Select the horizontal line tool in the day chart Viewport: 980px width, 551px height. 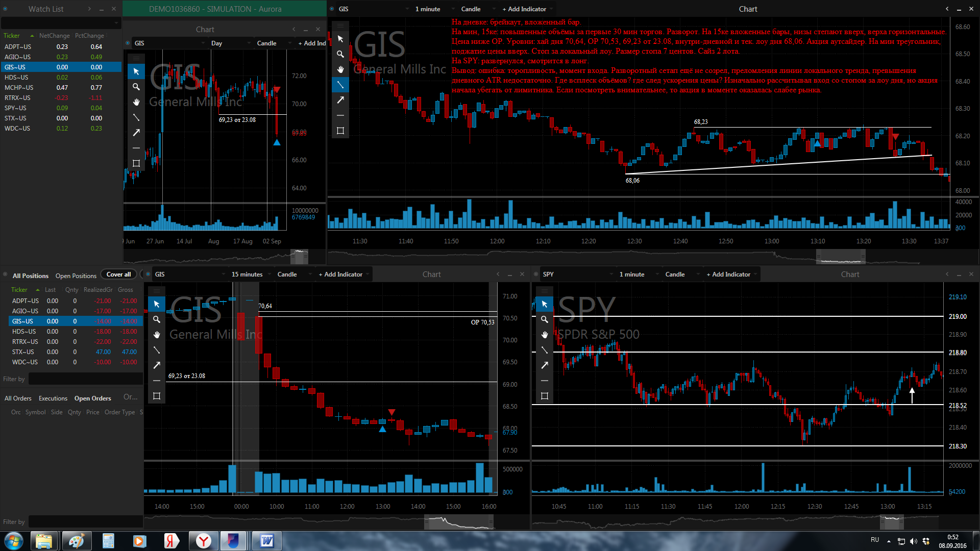tap(136, 148)
